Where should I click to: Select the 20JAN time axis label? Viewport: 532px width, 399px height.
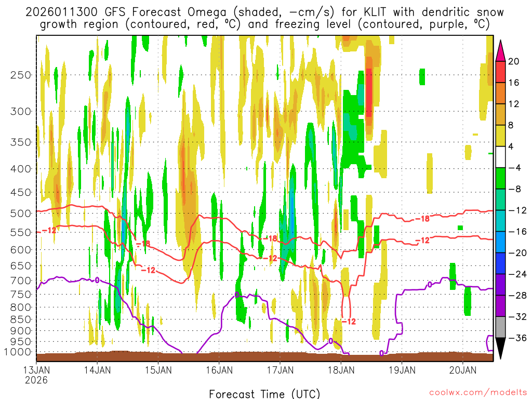coord(463,370)
